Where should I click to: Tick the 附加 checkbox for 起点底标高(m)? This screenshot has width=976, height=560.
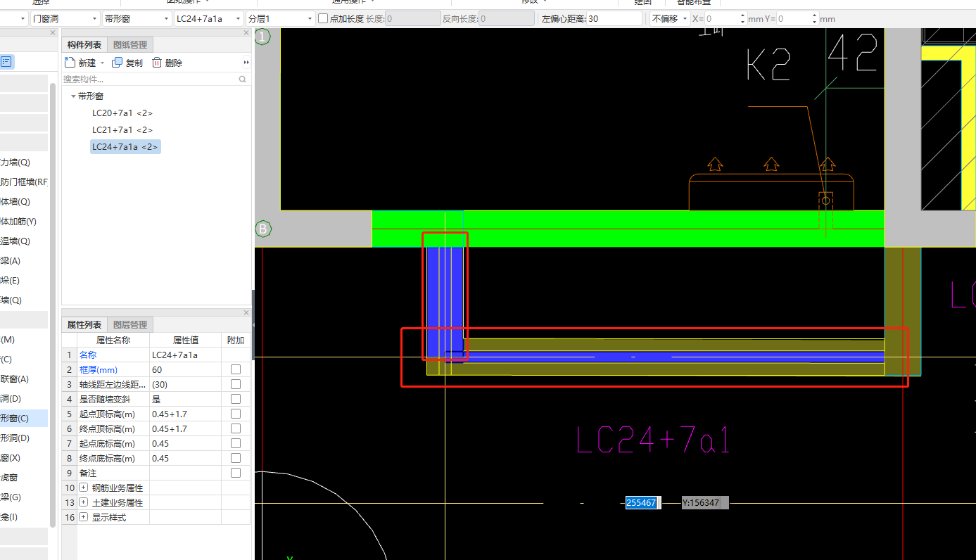[x=236, y=443]
